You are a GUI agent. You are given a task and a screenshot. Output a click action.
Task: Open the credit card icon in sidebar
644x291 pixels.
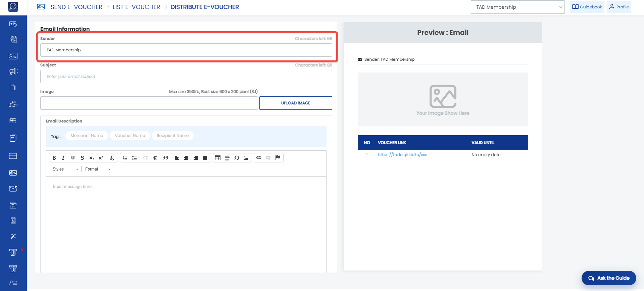(13, 156)
